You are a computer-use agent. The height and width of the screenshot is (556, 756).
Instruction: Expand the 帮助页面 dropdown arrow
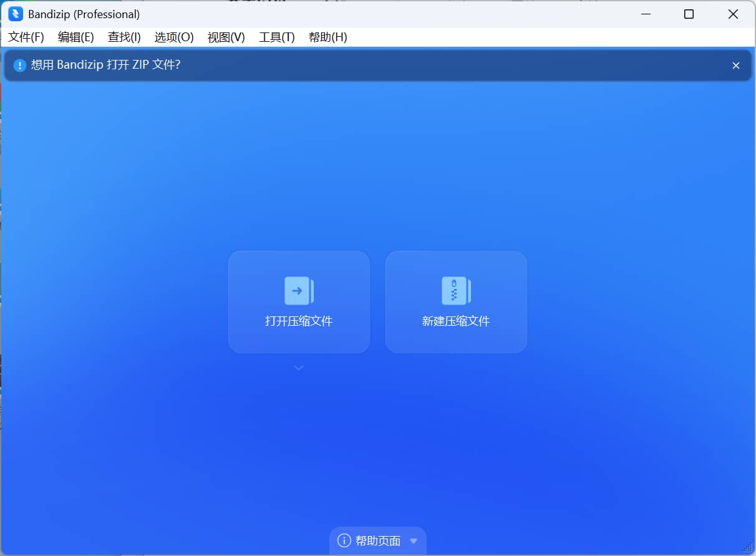coord(413,542)
